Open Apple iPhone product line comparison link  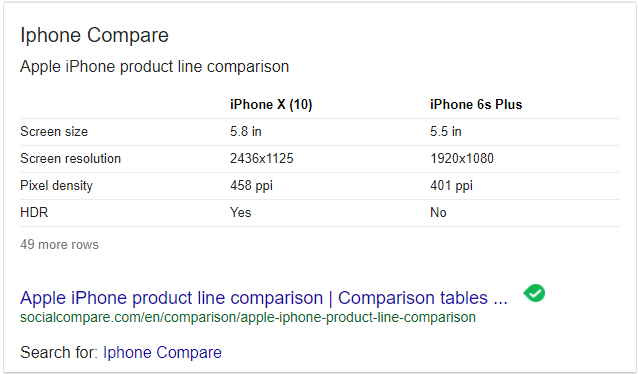(264, 298)
